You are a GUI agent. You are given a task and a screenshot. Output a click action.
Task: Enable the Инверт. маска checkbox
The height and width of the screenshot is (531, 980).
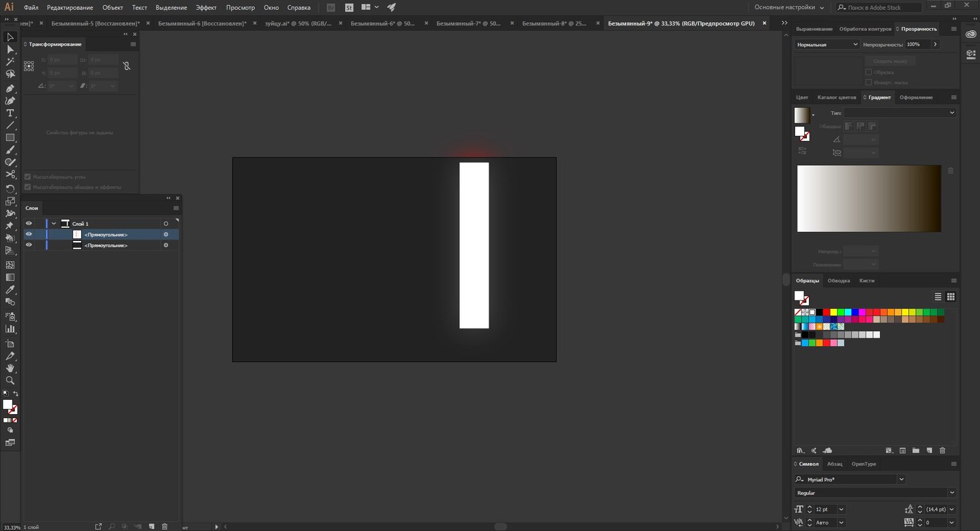click(868, 82)
